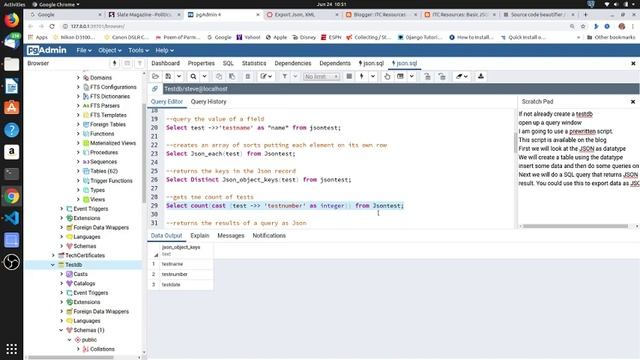The image size is (640, 360).
Task: Expand the Tables (62) tree node
Action: click(x=78, y=171)
